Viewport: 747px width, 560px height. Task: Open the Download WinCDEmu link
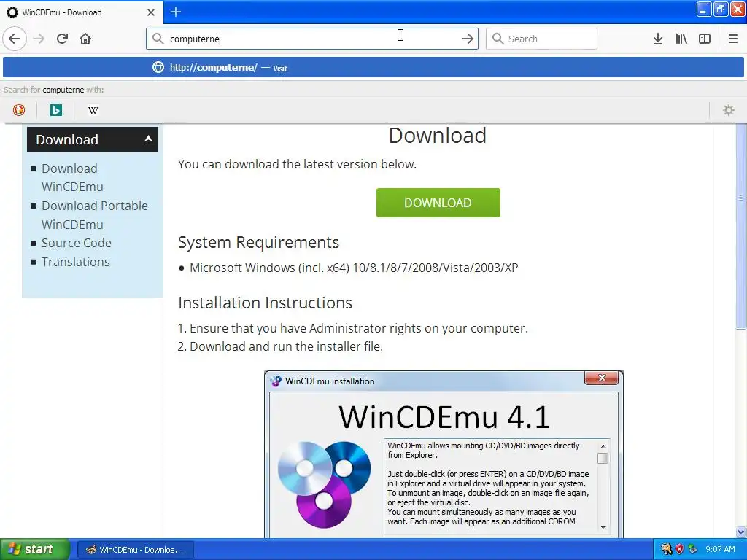click(x=72, y=178)
